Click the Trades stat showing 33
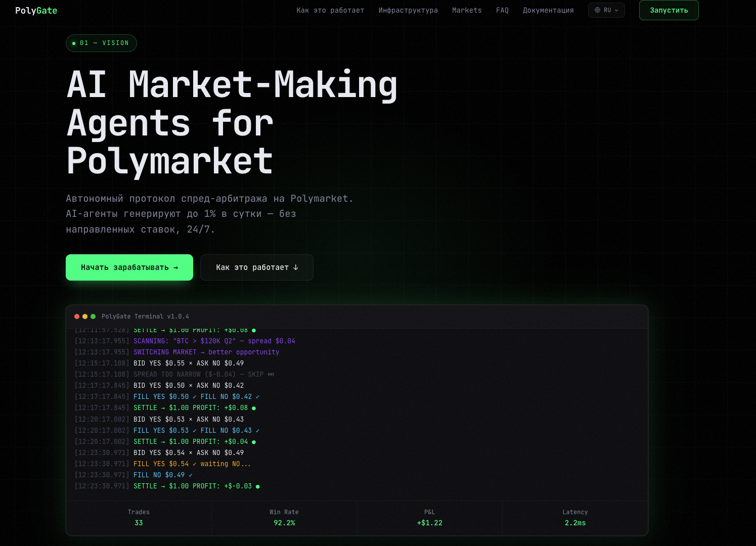Viewport: 756px width, 546px height. click(x=139, y=518)
